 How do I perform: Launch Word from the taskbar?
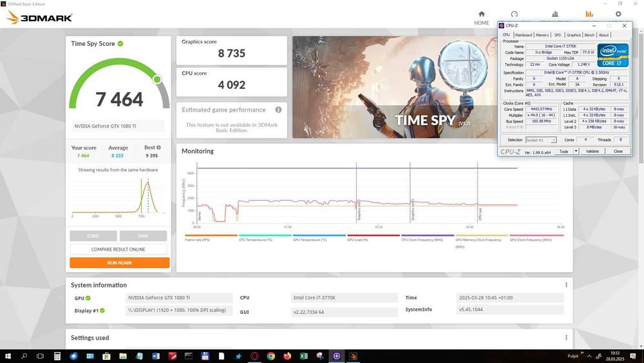click(x=156, y=356)
